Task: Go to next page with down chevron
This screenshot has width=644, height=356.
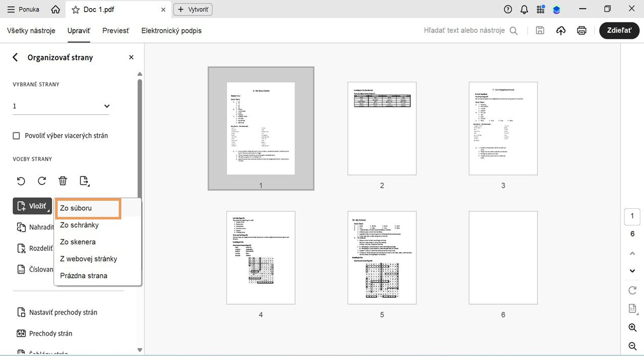Action: (x=632, y=271)
